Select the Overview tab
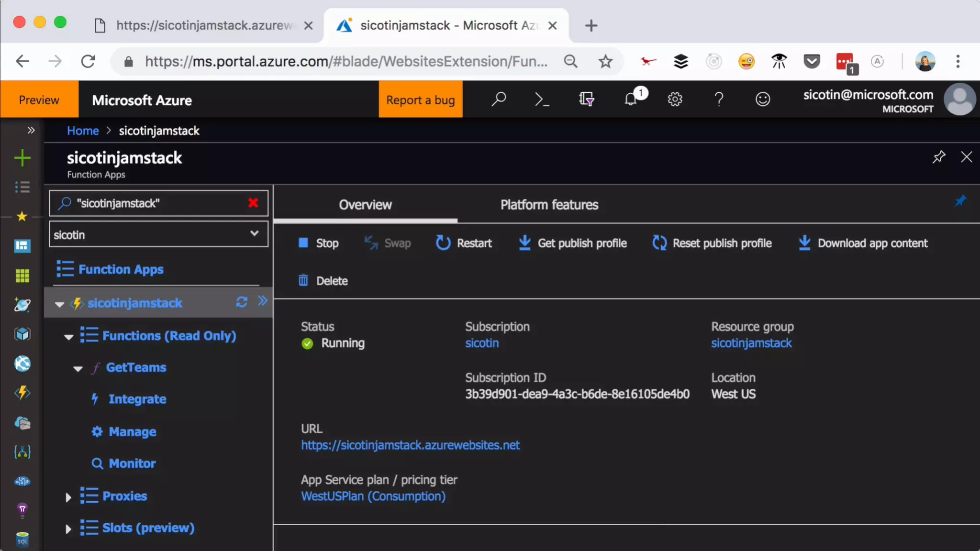980x551 pixels. pyautogui.click(x=365, y=205)
